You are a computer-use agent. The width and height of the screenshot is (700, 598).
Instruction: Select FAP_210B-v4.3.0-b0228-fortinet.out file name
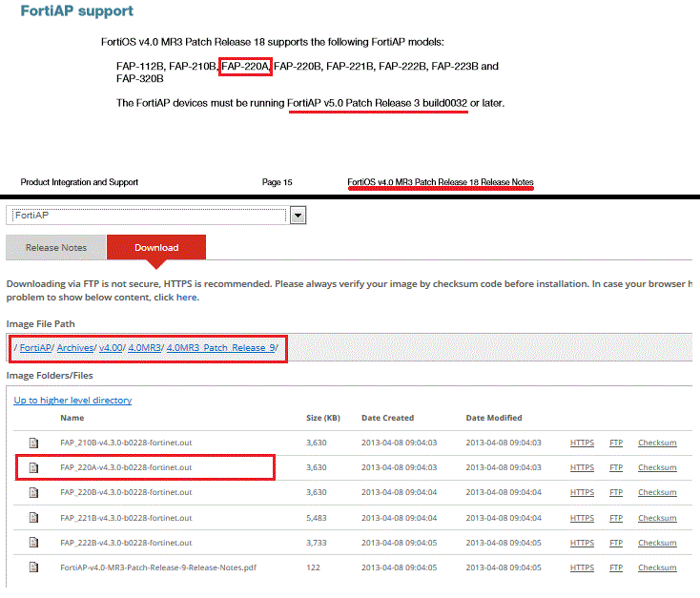pos(126,443)
